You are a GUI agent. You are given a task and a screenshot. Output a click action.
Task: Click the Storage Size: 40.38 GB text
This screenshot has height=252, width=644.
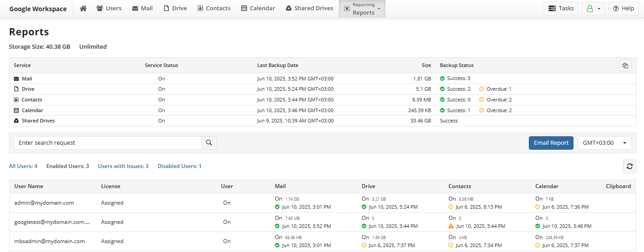(x=40, y=46)
